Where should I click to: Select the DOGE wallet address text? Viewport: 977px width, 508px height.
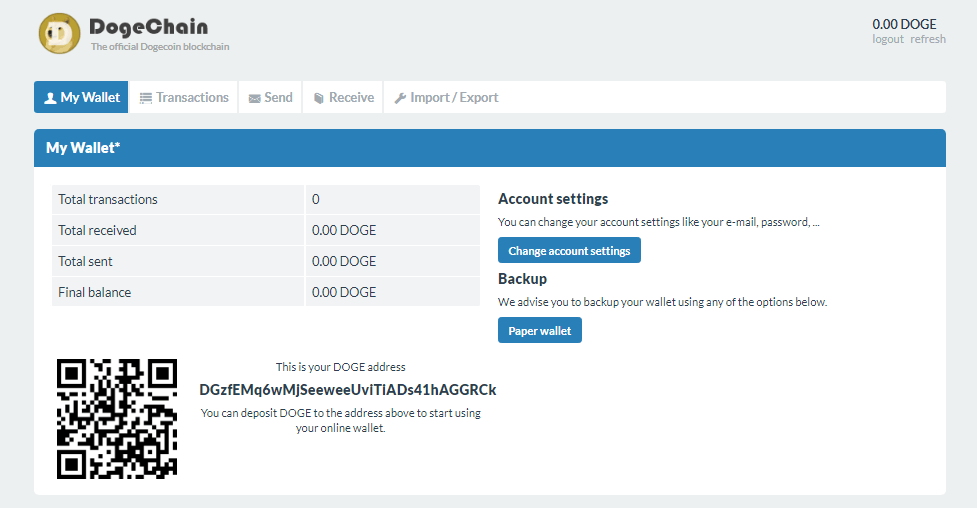coord(348,389)
